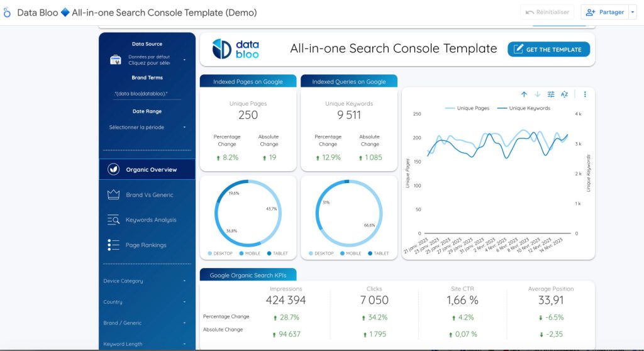Open the Device Category filter dropdown
The width and height of the screenshot is (644, 351).
pos(147,281)
